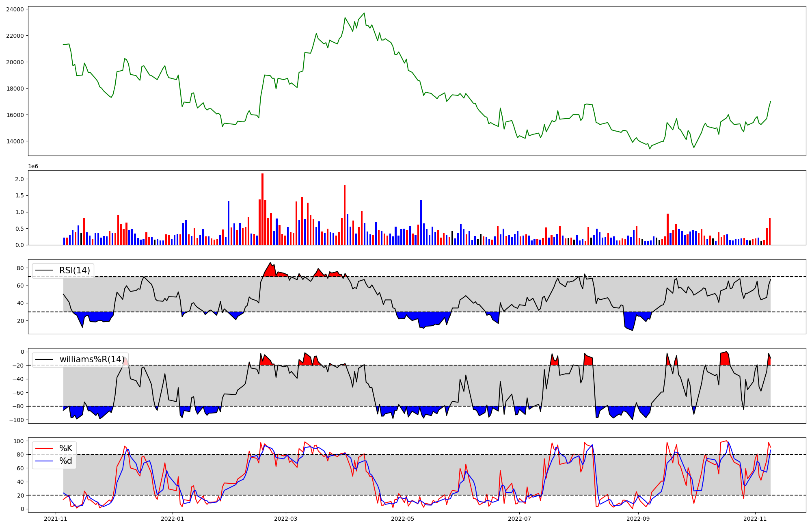Click the 1e6 volume scale label
The height and width of the screenshot is (528, 812).
pos(33,167)
